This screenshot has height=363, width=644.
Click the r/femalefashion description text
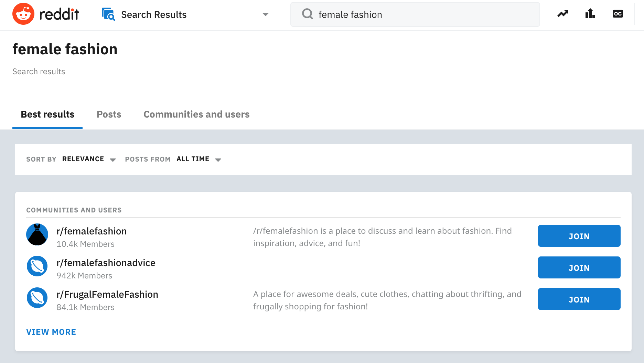point(383,237)
